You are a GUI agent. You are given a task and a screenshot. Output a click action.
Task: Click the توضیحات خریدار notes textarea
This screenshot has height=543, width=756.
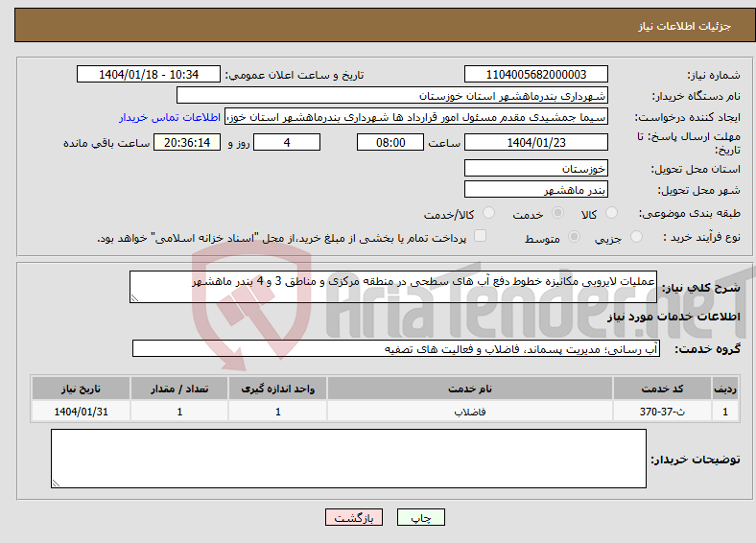(x=348, y=459)
